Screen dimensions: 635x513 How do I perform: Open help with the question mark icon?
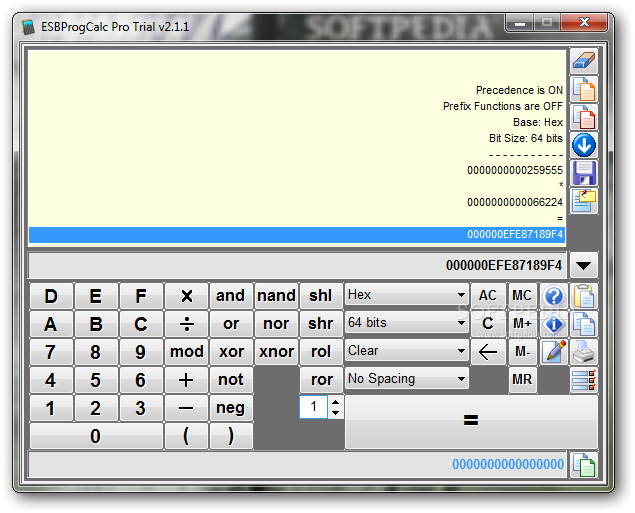(554, 296)
